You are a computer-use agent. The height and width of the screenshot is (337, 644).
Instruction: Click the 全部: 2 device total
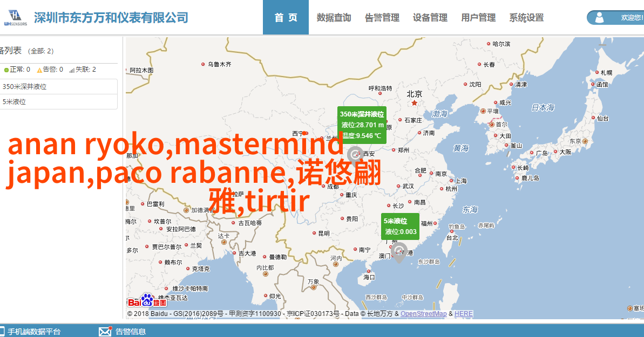[40, 51]
